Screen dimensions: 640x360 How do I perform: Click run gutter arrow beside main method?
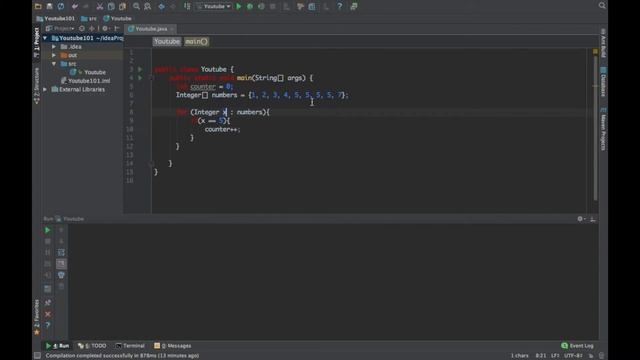[x=140, y=78]
